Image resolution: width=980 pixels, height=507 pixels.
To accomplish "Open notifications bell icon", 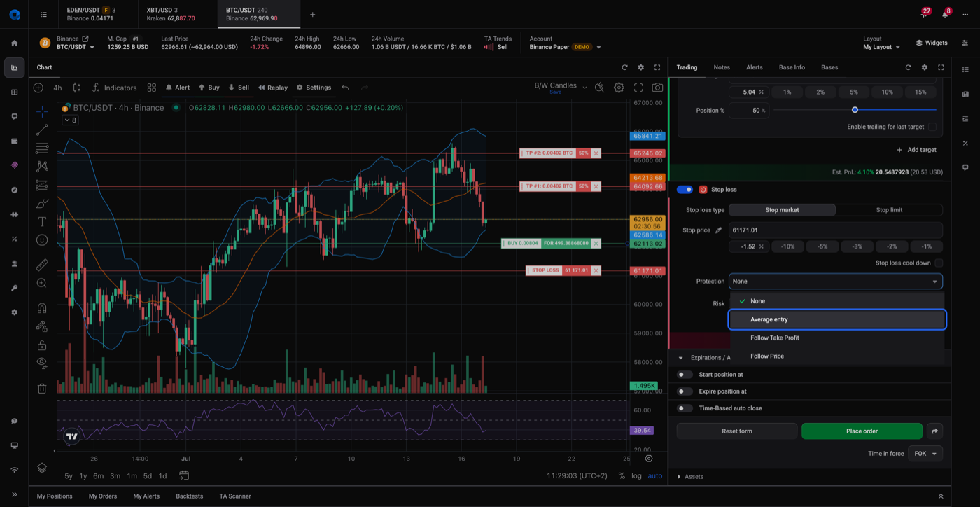I will pyautogui.click(x=945, y=14).
